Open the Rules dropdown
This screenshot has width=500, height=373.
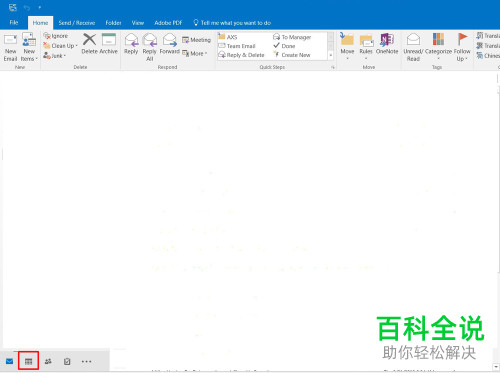click(366, 46)
